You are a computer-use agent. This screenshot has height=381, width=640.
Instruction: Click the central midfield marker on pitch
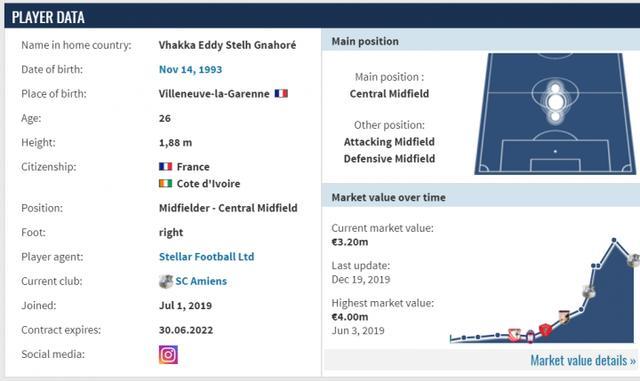pyautogui.click(x=555, y=102)
